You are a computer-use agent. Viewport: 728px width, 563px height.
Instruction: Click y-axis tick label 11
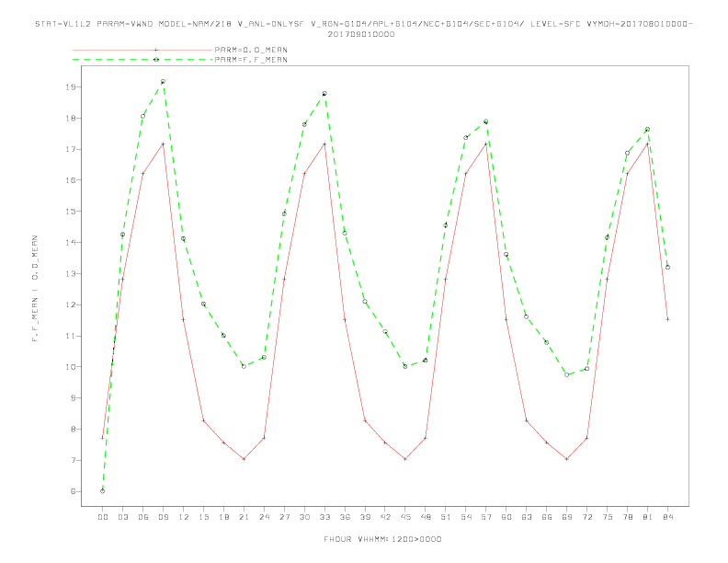click(71, 336)
